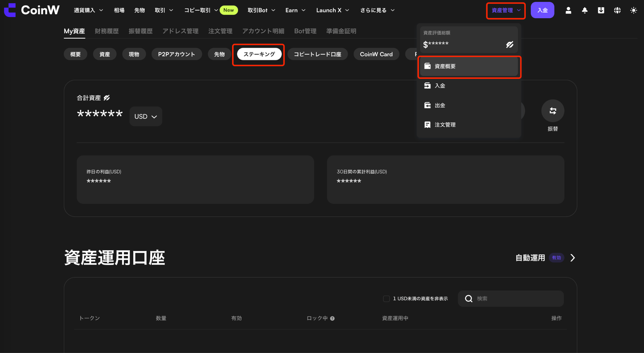This screenshot has width=644, height=353.
Task: Choose 出金 from the dropdown
Action: pyautogui.click(x=469, y=105)
